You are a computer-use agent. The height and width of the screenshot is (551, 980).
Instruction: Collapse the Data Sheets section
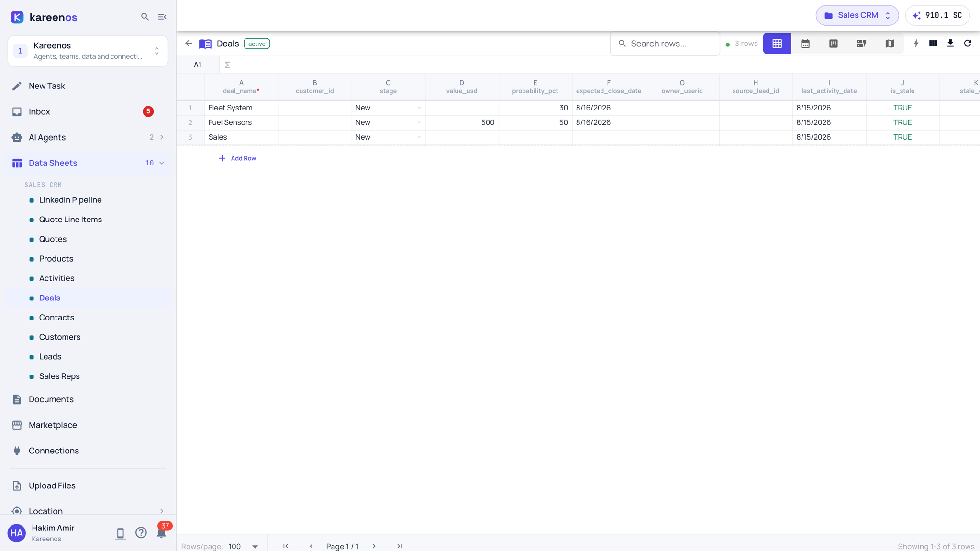point(162,163)
